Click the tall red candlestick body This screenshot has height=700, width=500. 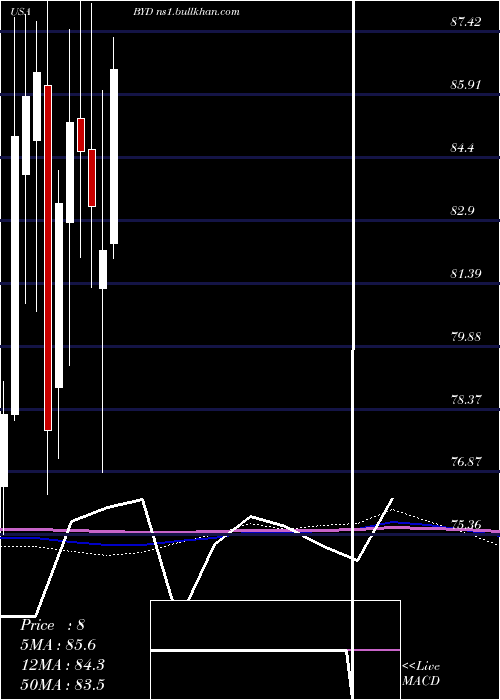(48, 258)
